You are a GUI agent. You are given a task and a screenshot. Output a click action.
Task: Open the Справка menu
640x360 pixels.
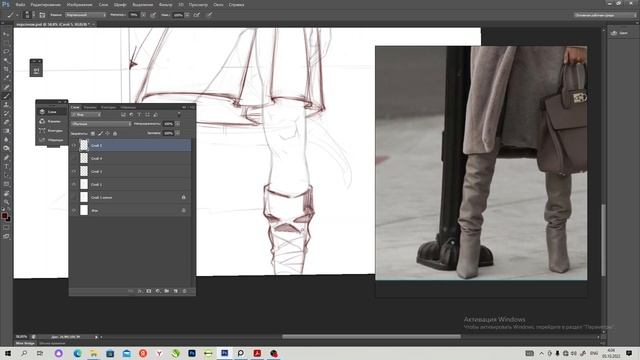[236, 4]
